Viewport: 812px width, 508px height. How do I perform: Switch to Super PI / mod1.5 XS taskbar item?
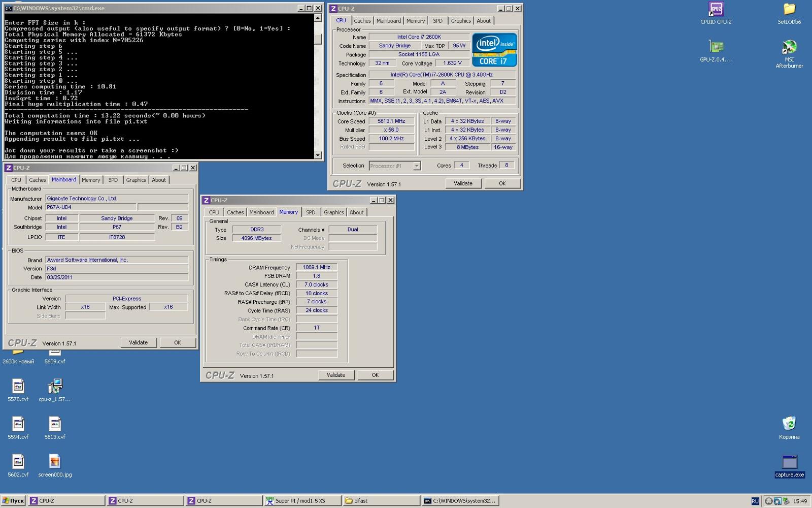click(302, 501)
